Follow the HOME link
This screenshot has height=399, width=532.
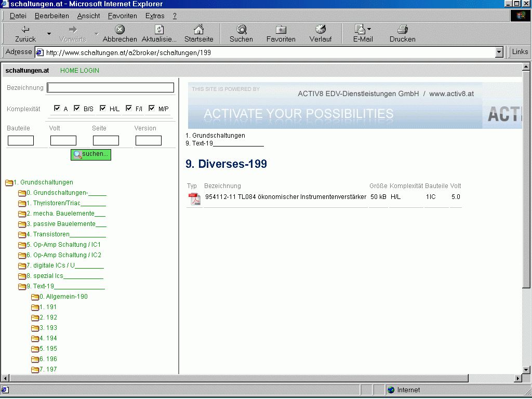click(x=69, y=71)
